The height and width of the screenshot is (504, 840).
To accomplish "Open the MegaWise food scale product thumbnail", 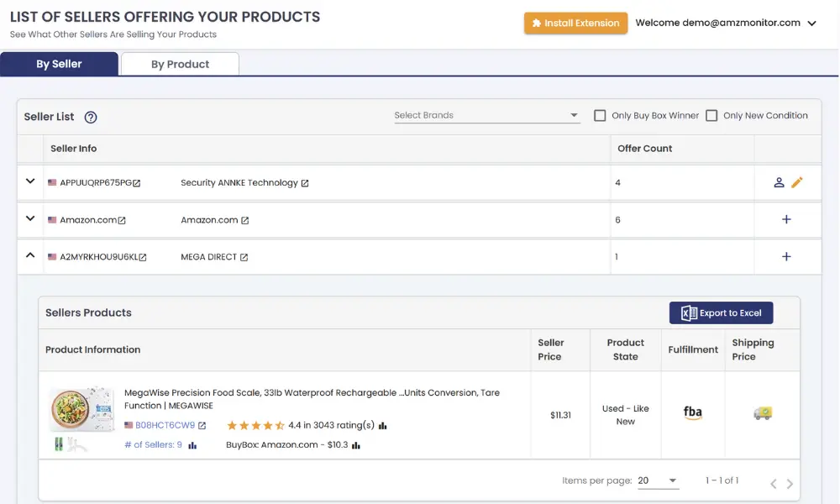I will click(x=82, y=409).
